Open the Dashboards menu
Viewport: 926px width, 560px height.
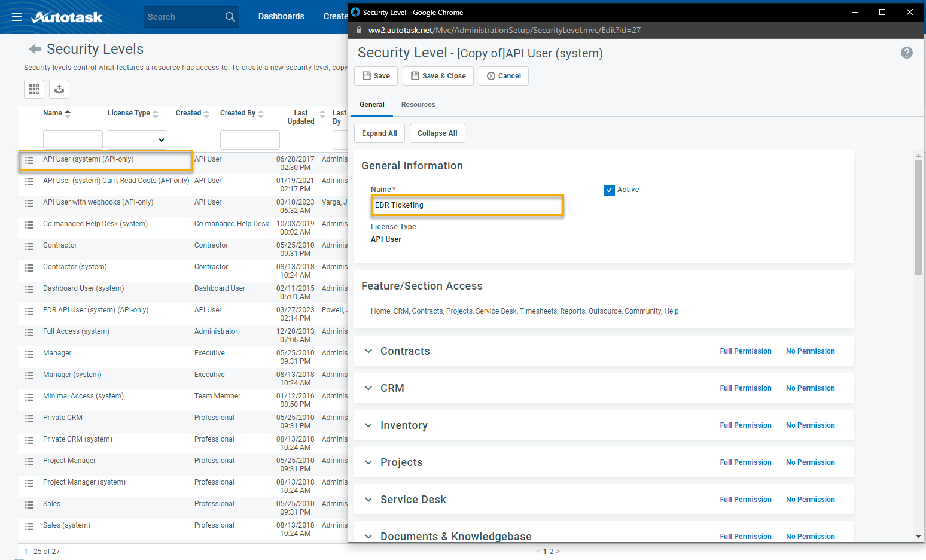[x=281, y=16]
